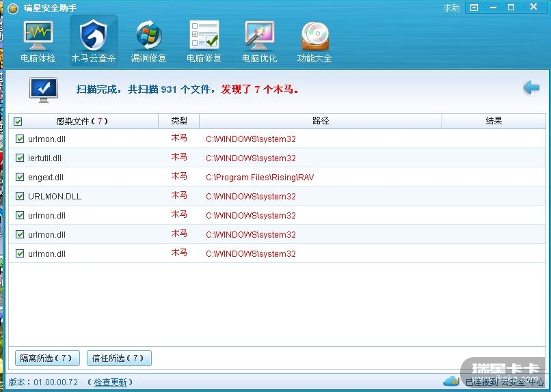Click the scan complete monitor icon
Image resolution: width=551 pixels, height=392 pixels.
pyautogui.click(x=44, y=90)
